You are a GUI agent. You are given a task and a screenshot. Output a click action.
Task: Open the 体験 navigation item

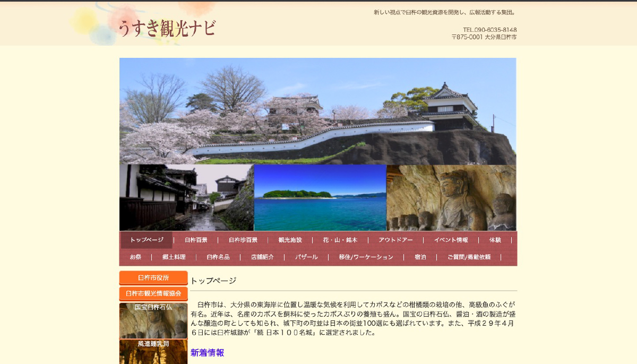pos(494,239)
